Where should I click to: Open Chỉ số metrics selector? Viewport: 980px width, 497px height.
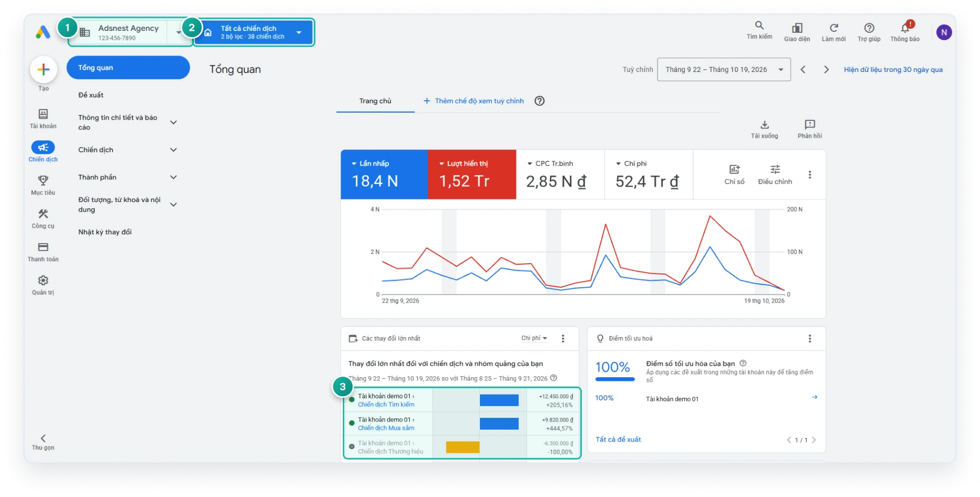point(734,175)
